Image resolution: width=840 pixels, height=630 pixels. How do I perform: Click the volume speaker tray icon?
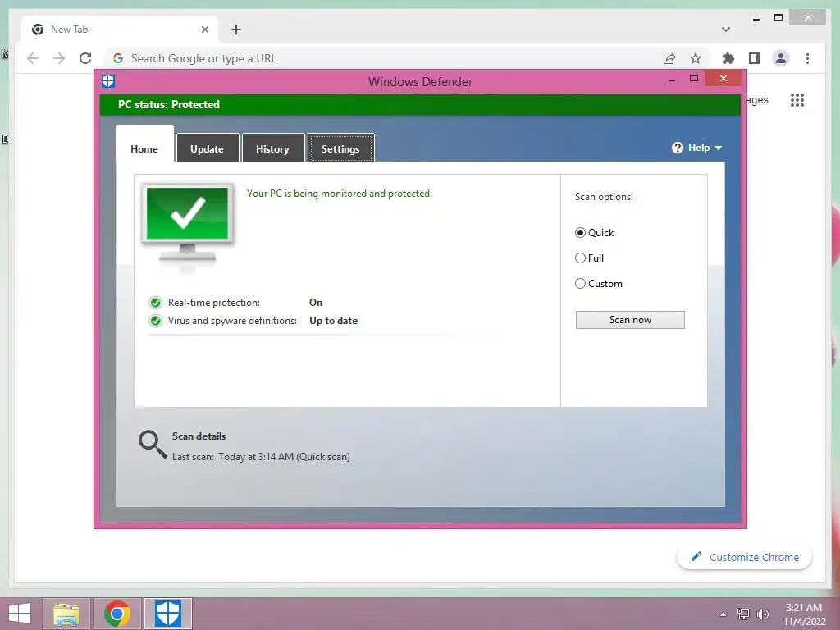pos(762,614)
